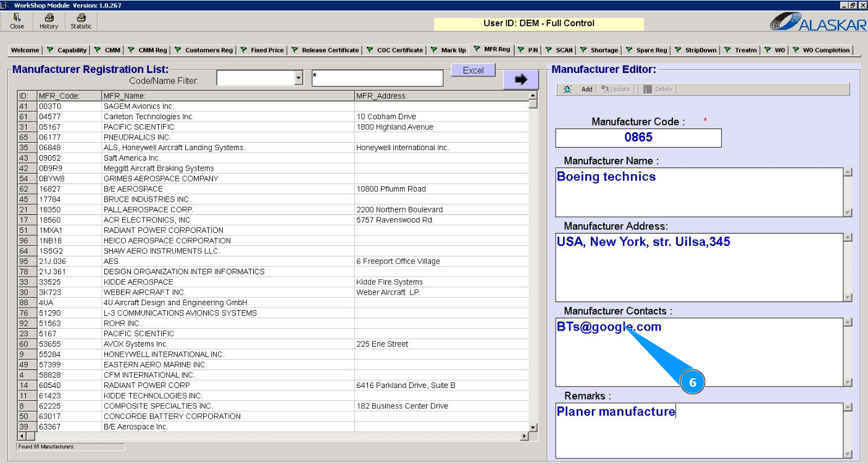Image resolution: width=868 pixels, height=464 pixels.
Task: Click Meggitt Aircraft Braking Systems row
Action: [x=273, y=168]
